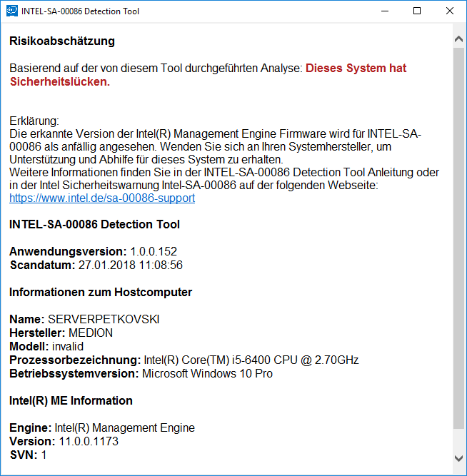Click the vertical scrollbar thumb
This screenshot has width=467, height=476.
pos(459,236)
